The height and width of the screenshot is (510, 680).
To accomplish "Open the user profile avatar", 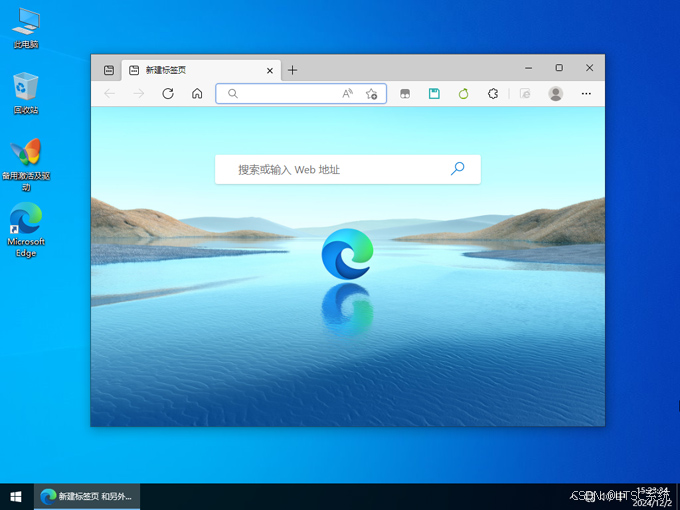I will tap(556, 94).
